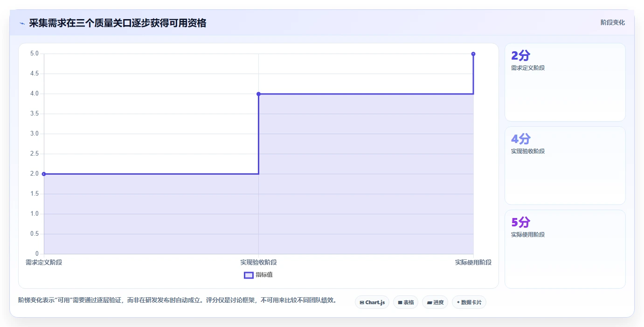Click the y-axis tick 4.5
The image size is (644, 327).
pos(35,74)
